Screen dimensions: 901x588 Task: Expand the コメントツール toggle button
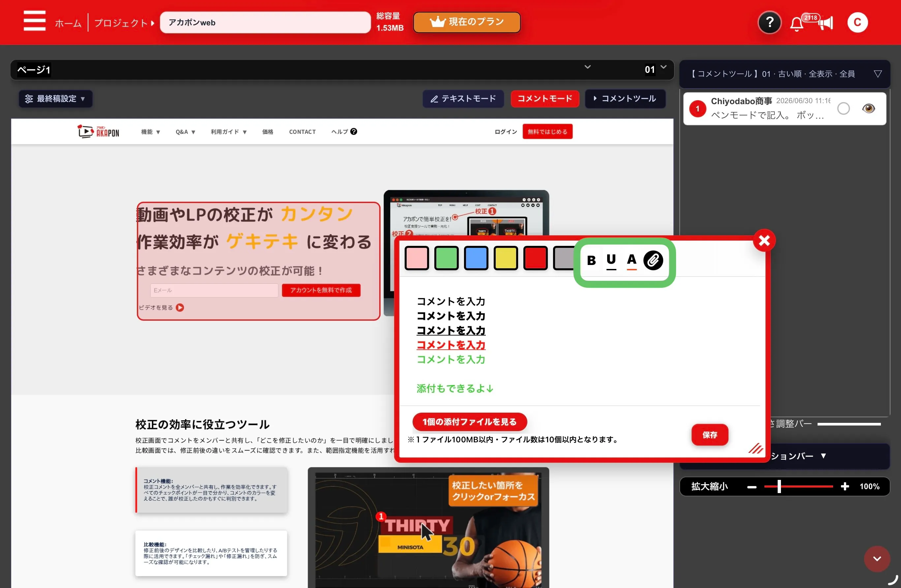(x=625, y=99)
